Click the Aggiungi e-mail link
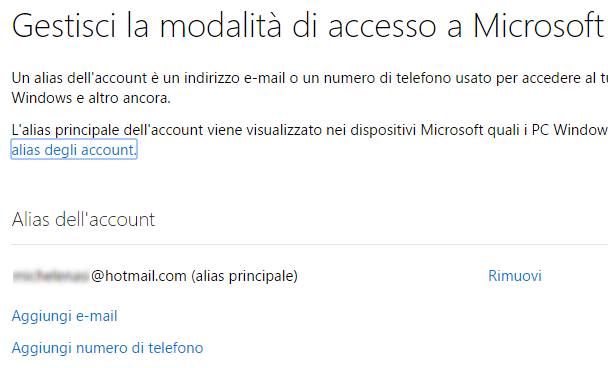This screenshot has height=368, width=608. point(64,316)
